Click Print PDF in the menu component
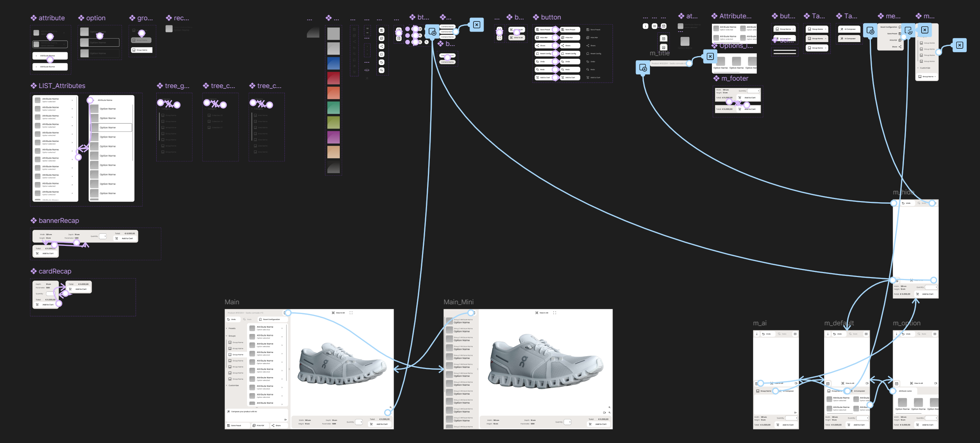980x443 pixels. click(x=895, y=40)
